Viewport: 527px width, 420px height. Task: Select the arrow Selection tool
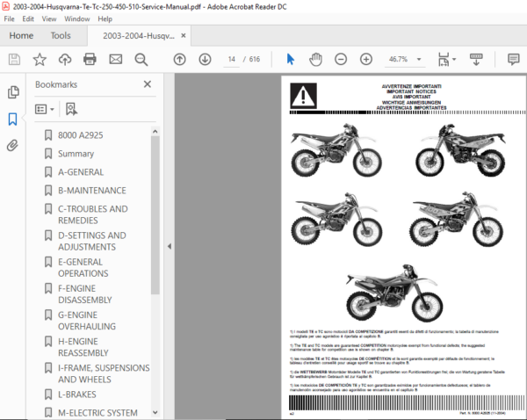point(291,59)
